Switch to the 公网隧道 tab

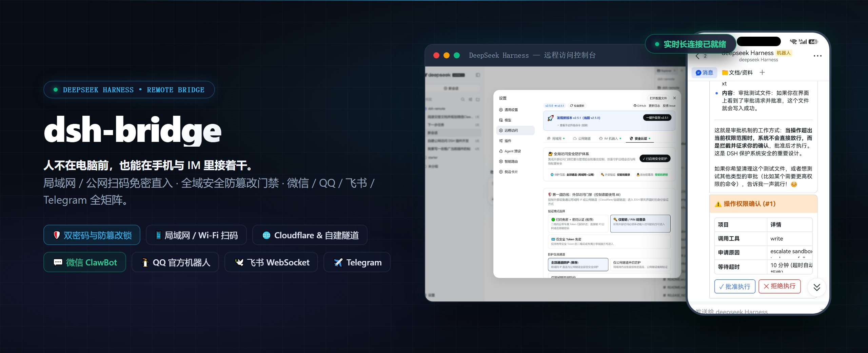point(582,138)
